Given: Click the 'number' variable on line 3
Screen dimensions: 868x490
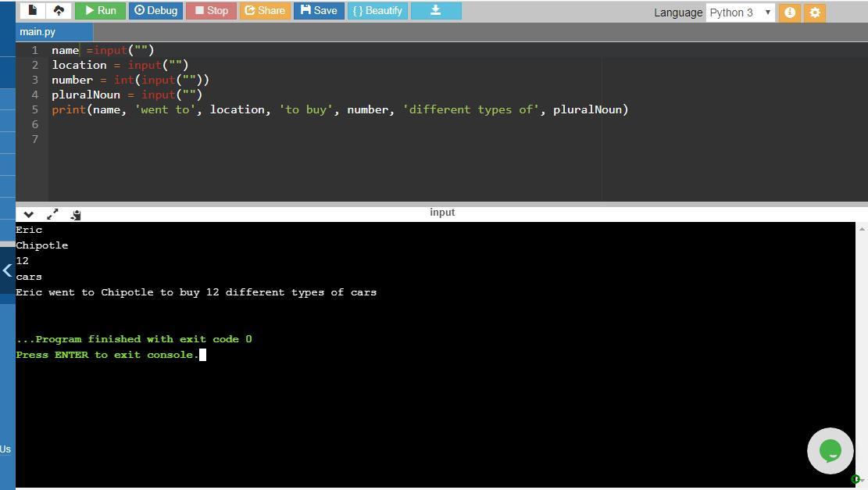Looking at the screenshot, I should coord(72,80).
